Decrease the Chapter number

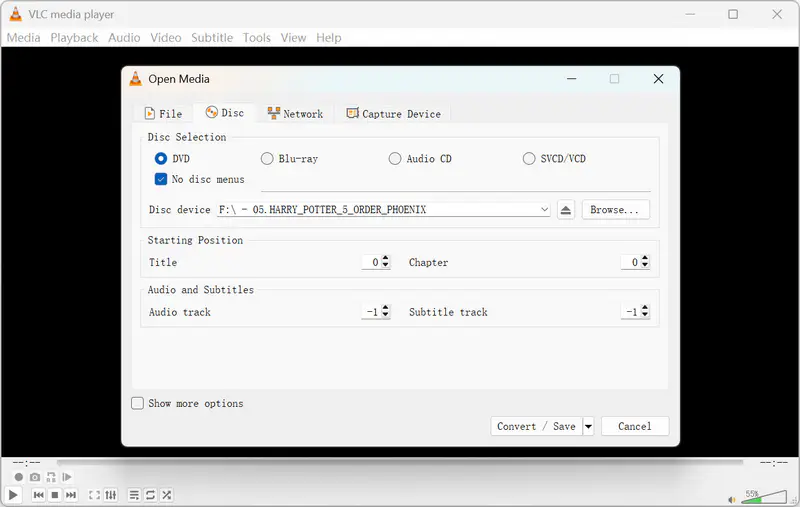click(x=645, y=265)
